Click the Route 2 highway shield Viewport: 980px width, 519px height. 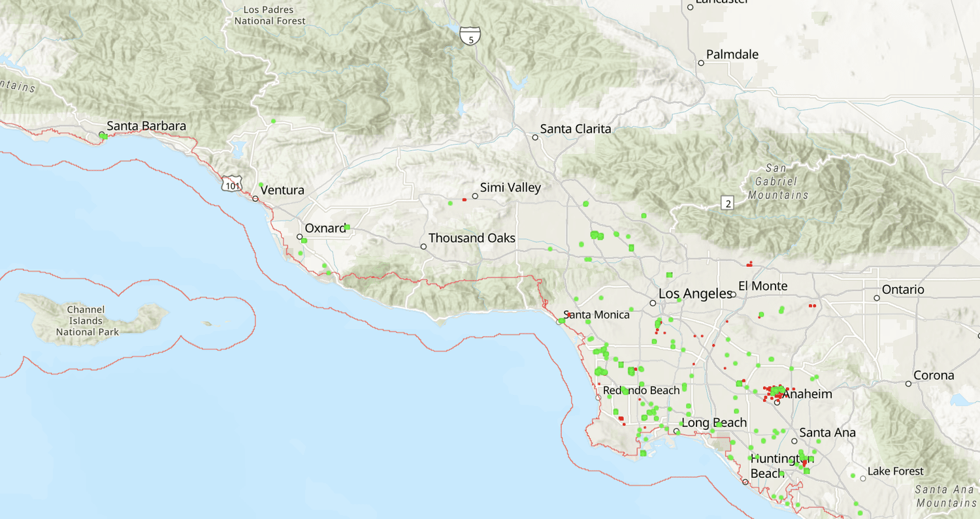[727, 203]
